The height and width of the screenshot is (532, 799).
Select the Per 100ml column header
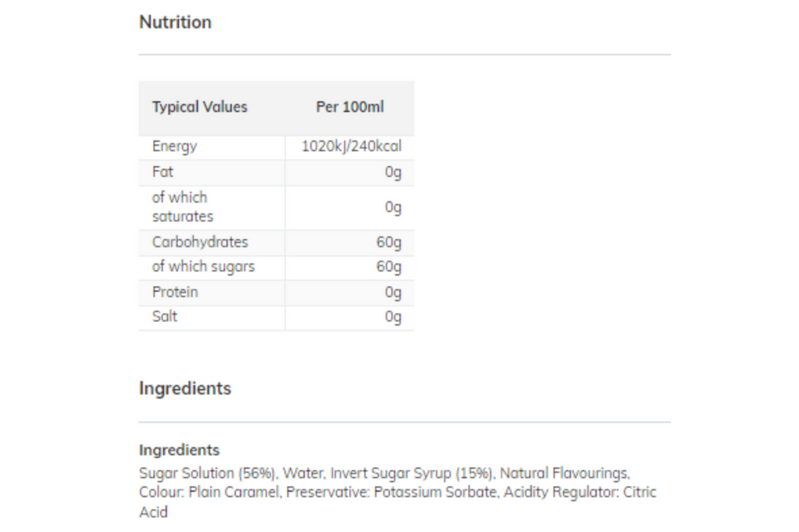[350, 107]
